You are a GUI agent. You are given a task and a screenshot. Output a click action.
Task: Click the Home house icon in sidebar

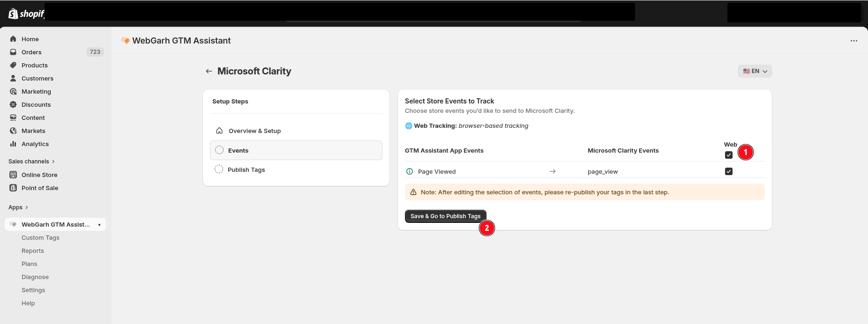(13, 39)
